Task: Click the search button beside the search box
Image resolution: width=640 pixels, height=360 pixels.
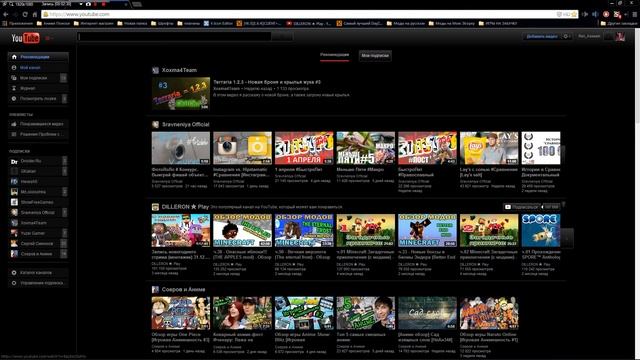Action: tap(282, 37)
